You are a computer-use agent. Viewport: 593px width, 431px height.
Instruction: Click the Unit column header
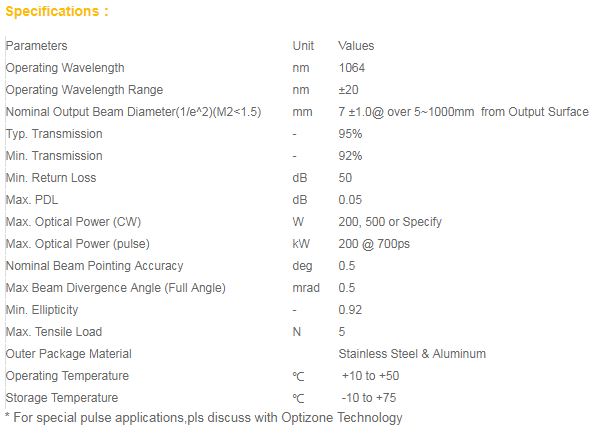pyautogui.click(x=303, y=46)
